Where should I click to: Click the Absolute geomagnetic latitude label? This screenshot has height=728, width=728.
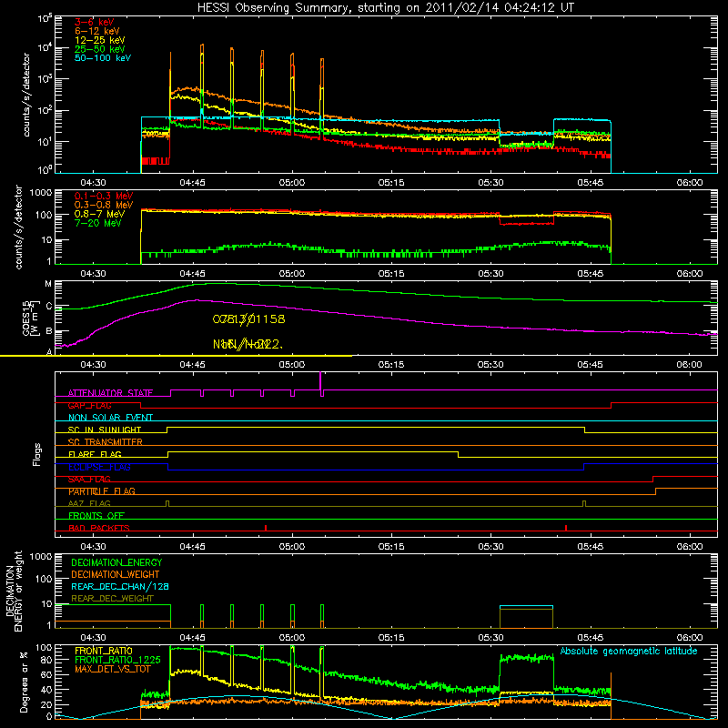(629, 651)
